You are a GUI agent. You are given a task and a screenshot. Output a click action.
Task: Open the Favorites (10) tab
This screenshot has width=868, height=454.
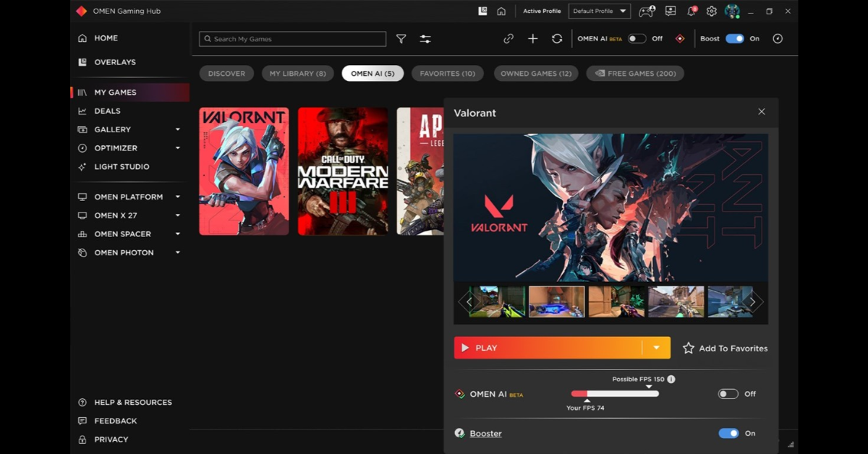point(448,74)
